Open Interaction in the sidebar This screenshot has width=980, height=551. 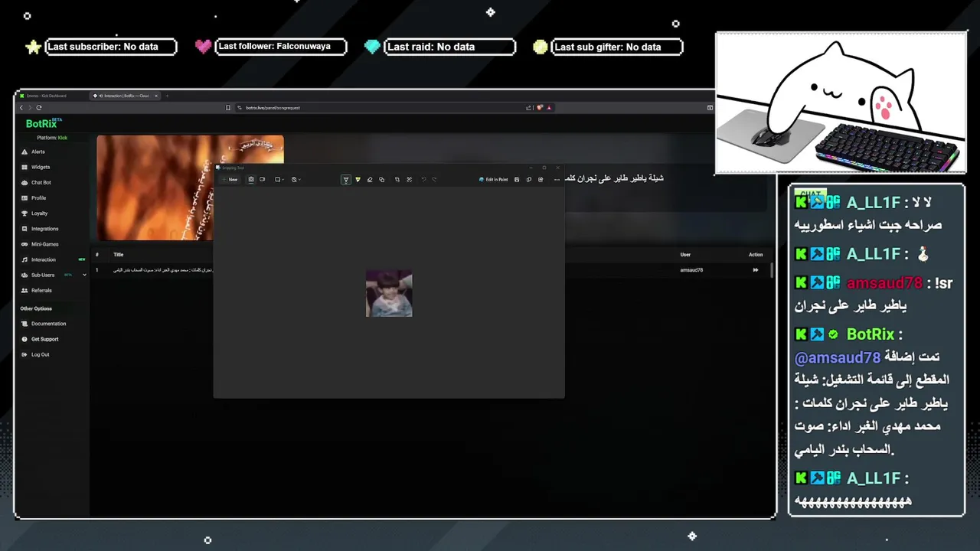pos(43,259)
